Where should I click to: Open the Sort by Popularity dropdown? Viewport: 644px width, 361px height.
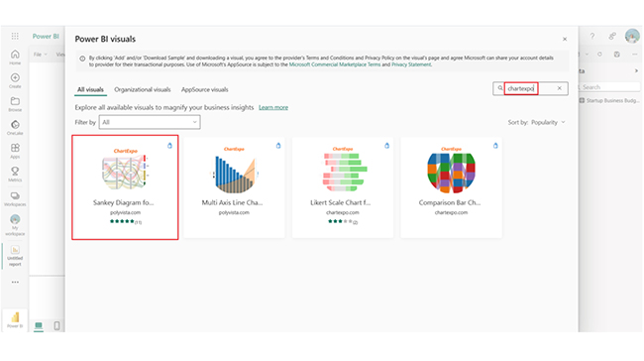pos(537,122)
